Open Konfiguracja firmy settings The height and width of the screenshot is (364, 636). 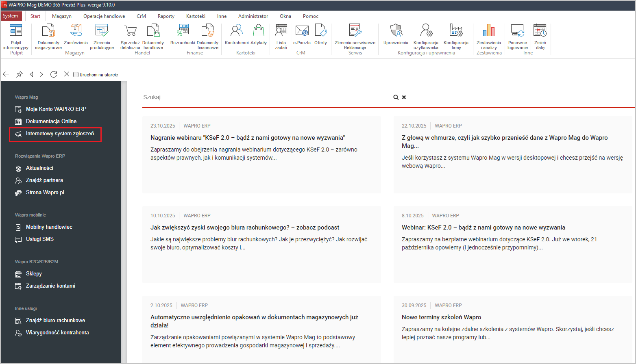pos(456,37)
